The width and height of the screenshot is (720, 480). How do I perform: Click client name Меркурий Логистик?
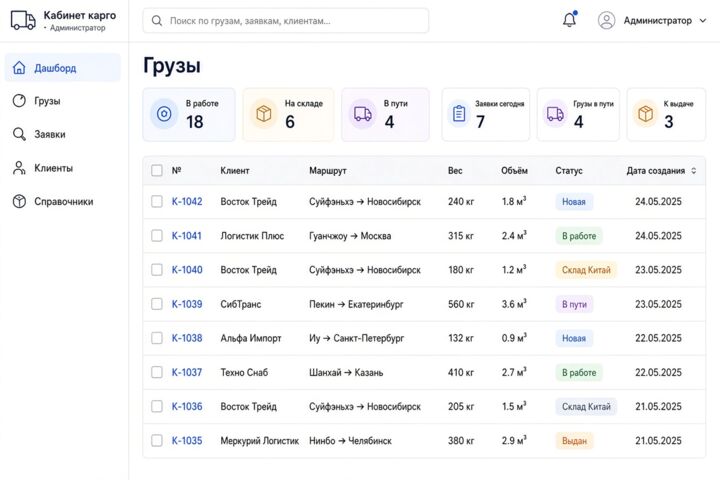click(x=259, y=440)
